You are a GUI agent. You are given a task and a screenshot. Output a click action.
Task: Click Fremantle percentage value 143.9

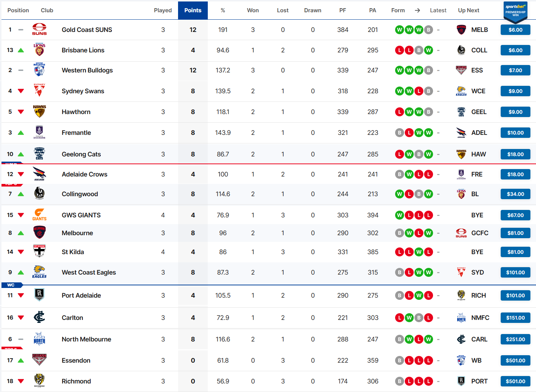coord(223,133)
